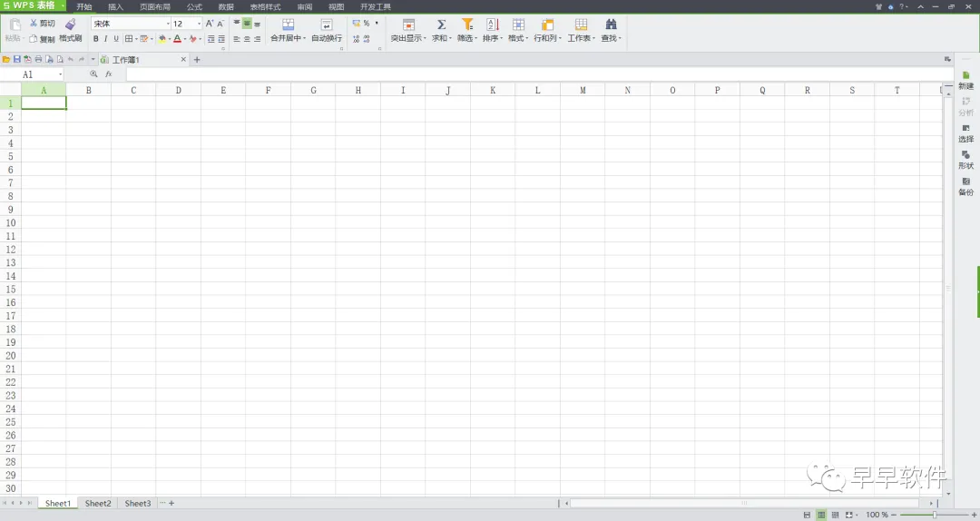Open the Select (选择) pane in the right sidebar

click(965, 133)
